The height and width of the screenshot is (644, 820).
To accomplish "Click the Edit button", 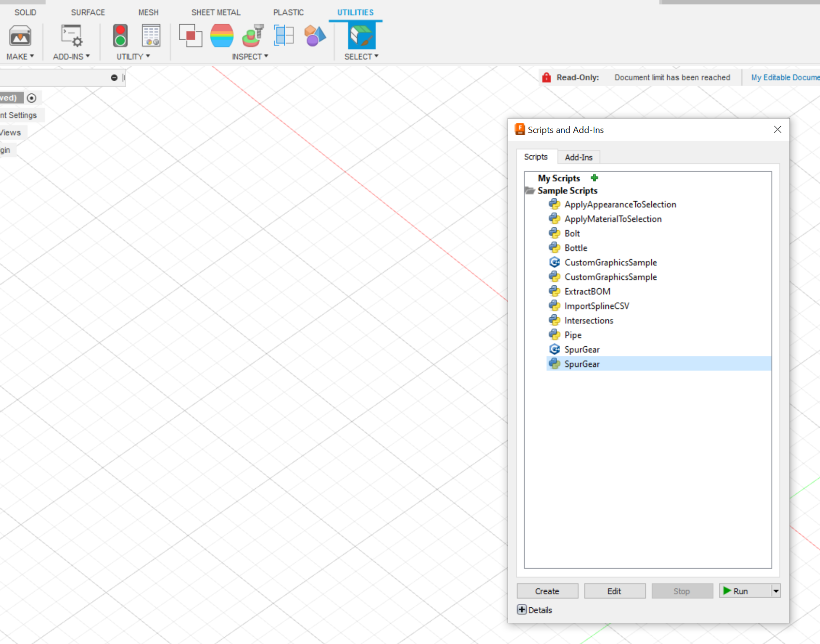I will [x=615, y=591].
